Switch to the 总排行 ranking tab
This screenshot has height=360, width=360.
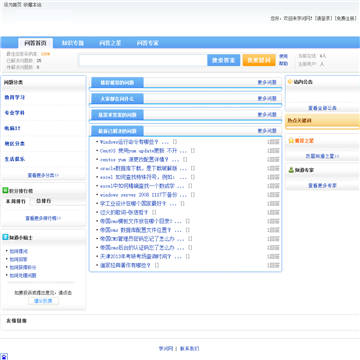(44, 201)
